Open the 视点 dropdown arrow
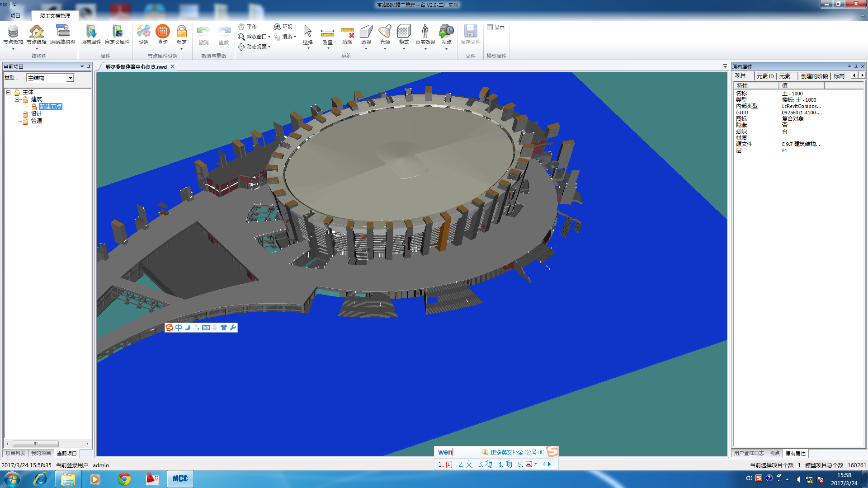Viewport: 868px width, 488px height. click(447, 49)
